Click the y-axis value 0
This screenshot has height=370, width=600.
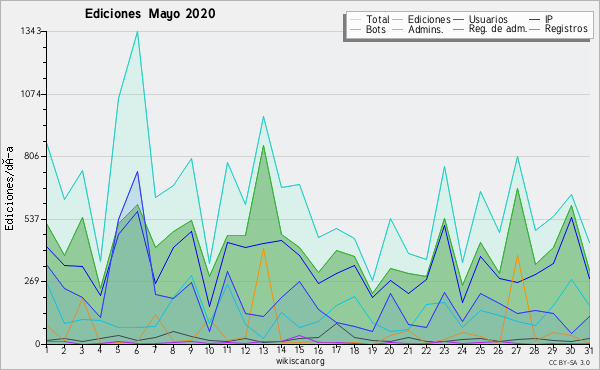coord(38,344)
